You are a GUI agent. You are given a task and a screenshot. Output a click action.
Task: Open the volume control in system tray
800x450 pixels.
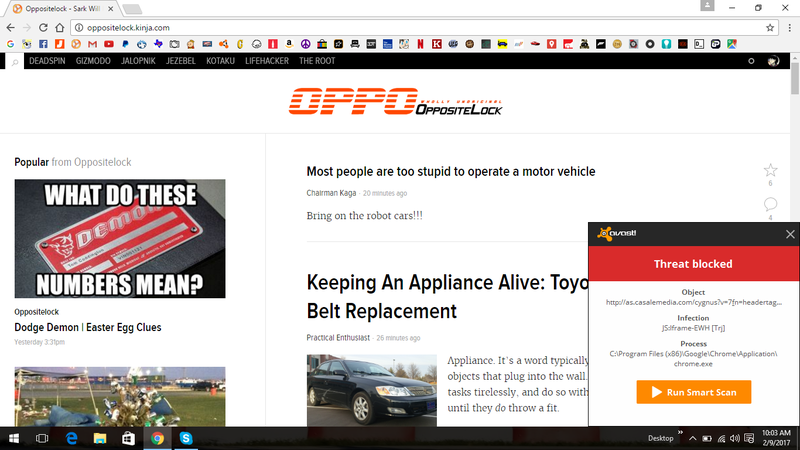[735, 438]
